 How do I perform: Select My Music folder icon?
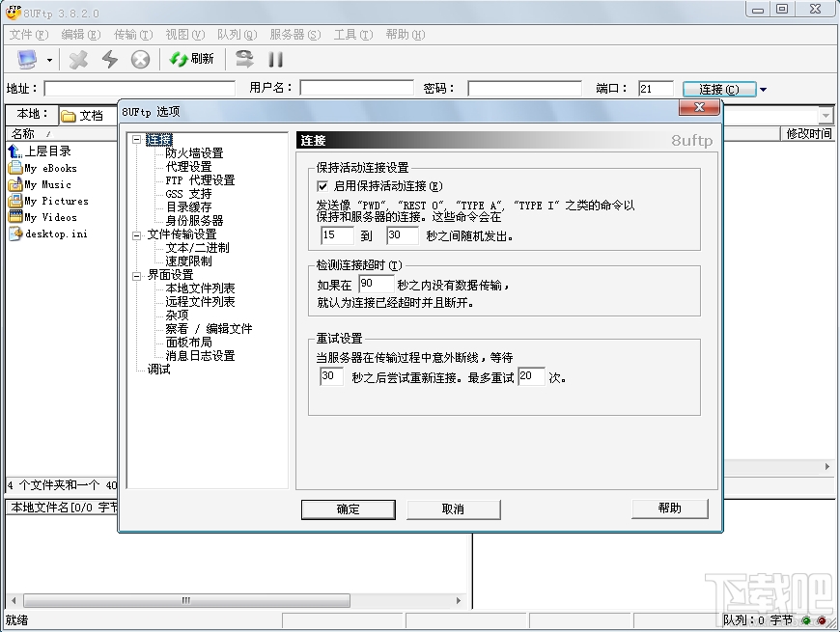(15, 184)
